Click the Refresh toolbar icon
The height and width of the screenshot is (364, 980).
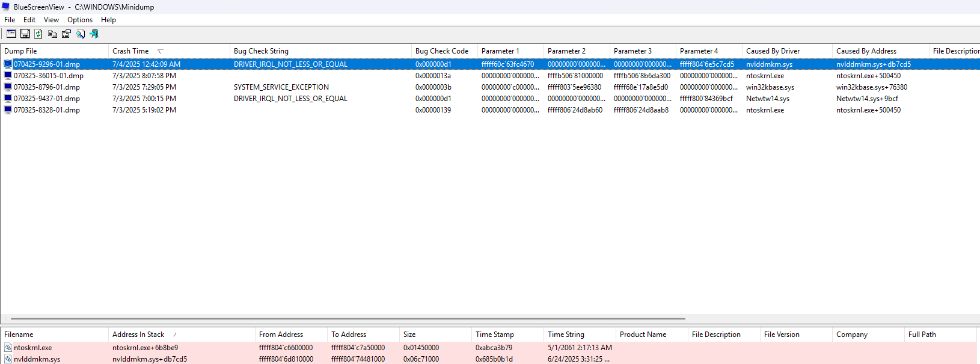(38, 34)
